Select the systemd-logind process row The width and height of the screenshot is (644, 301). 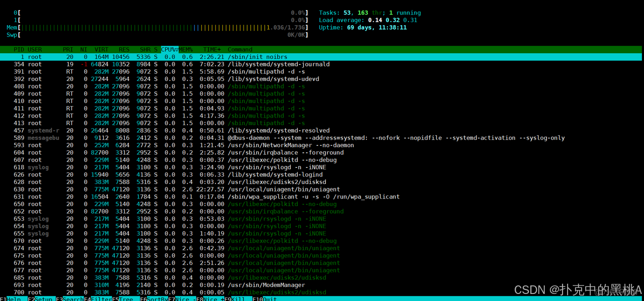[x=322, y=174]
